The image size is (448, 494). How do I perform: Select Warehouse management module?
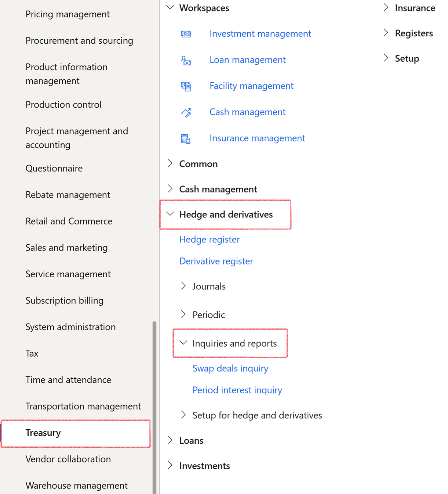click(77, 485)
